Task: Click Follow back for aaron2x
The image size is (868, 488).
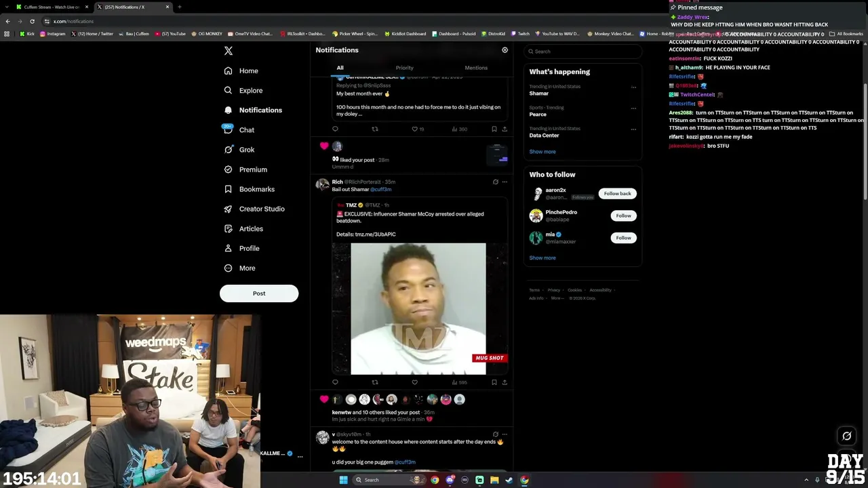Action: [617, 194]
